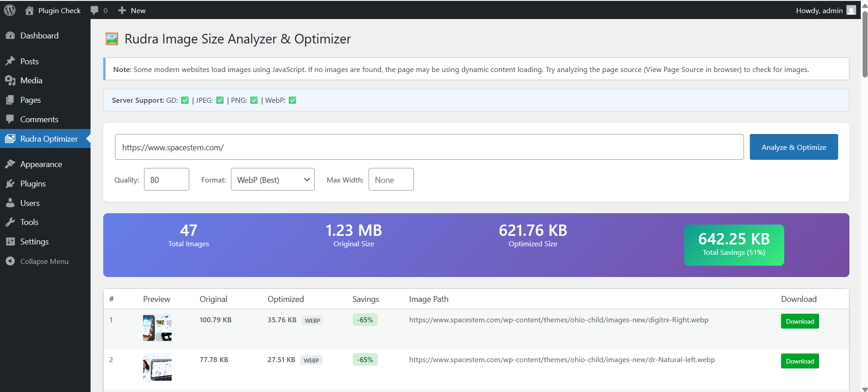Open the Dashboard from sidebar icon
This screenshot has width=868, height=392.
click(10, 36)
